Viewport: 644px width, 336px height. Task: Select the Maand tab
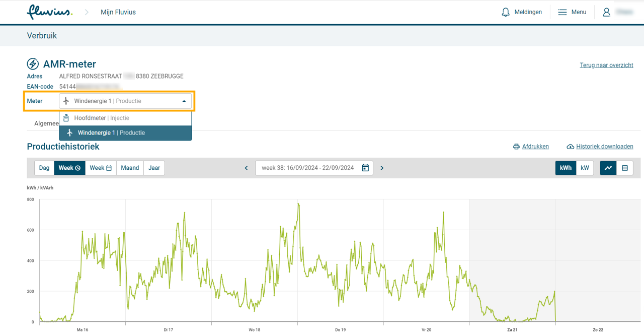click(130, 168)
